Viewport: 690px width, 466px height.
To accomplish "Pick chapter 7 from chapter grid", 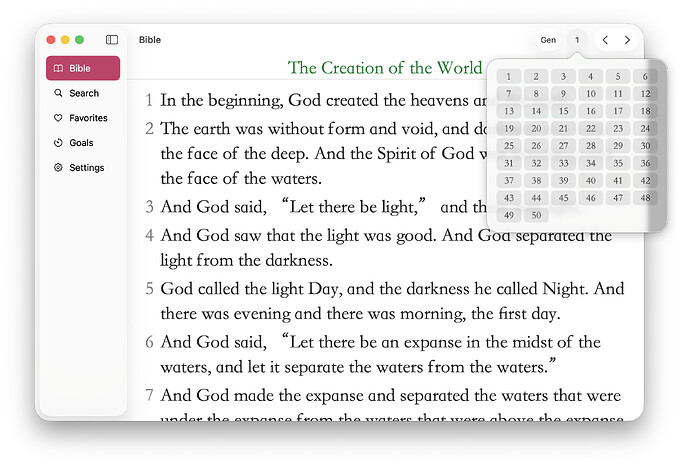I will click(x=509, y=94).
